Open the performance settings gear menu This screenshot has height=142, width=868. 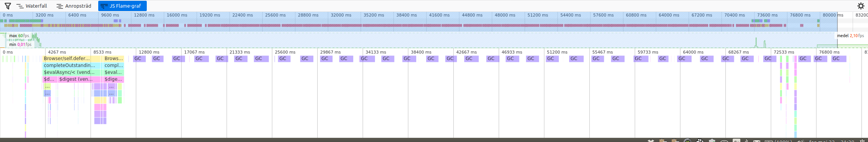(861, 6)
